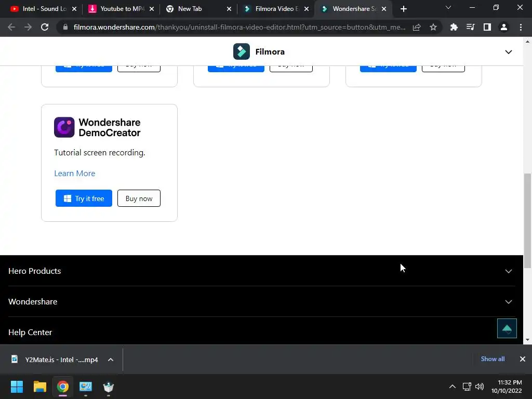Open the download item options chevron
This screenshot has width=532, height=399.
(x=111, y=360)
